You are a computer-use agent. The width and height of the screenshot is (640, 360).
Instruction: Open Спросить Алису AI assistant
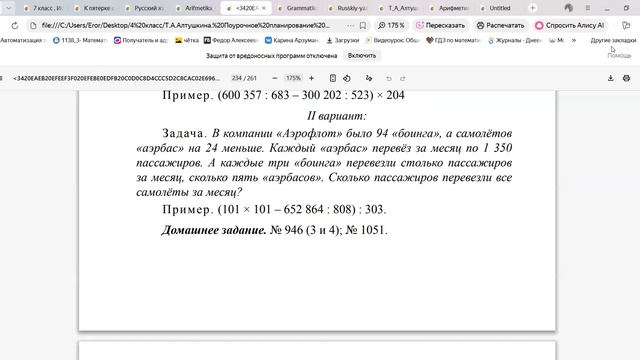(569, 25)
